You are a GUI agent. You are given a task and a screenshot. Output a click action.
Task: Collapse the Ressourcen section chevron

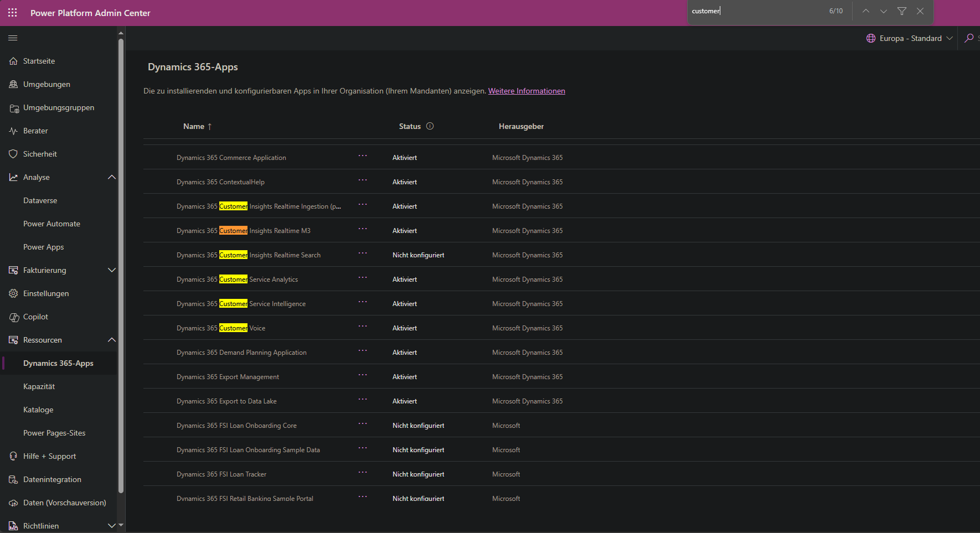tap(112, 340)
